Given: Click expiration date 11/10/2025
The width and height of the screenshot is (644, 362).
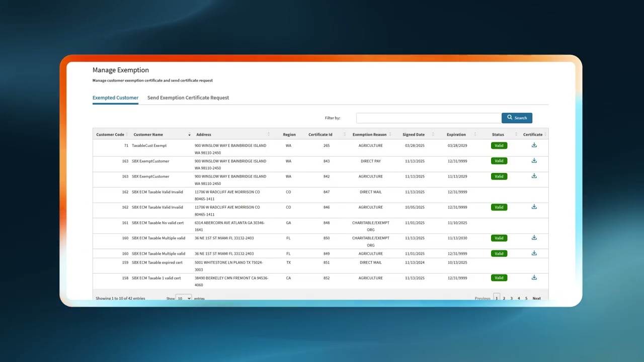Looking at the screenshot, I should [x=457, y=222].
